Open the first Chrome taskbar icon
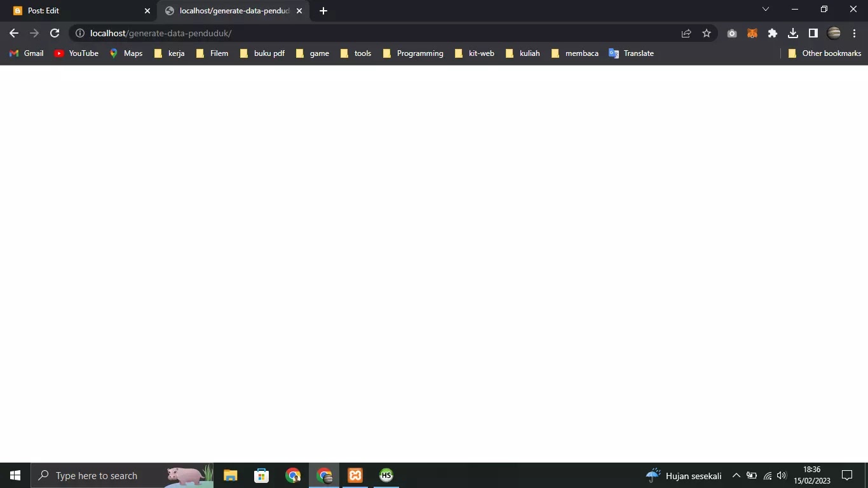868x488 pixels. click(292, 475)
